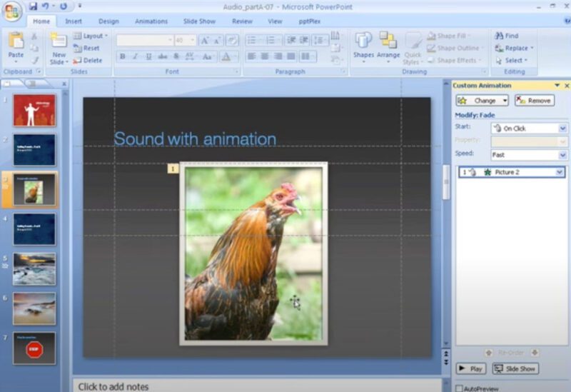Click Find in the Editing group

pyautogui.click(x=507, y=36)
